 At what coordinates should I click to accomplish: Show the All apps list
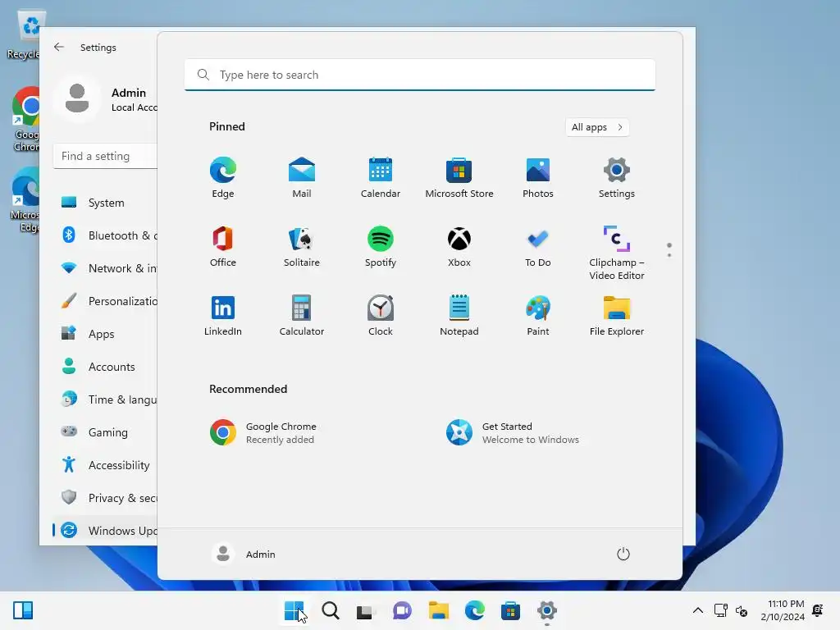597,127
